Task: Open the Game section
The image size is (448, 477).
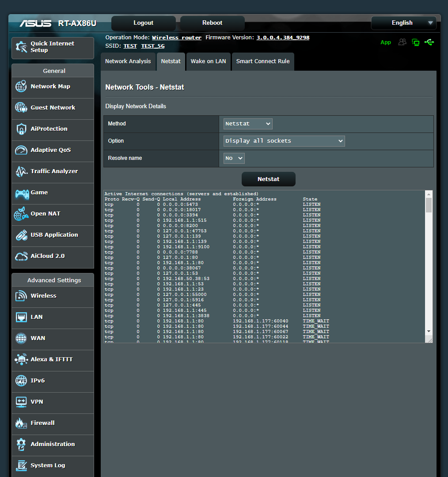Action: 39,192
